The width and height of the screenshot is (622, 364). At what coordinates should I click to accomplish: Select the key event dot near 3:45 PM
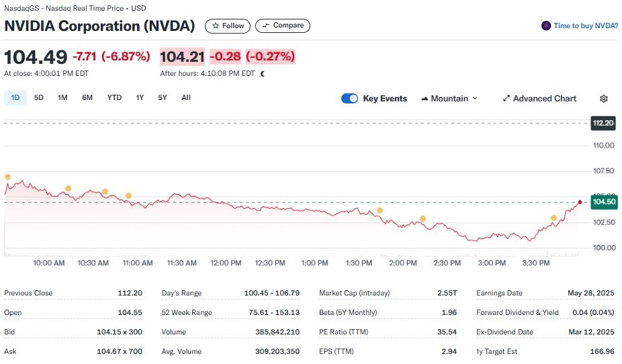tap(553, 218)
